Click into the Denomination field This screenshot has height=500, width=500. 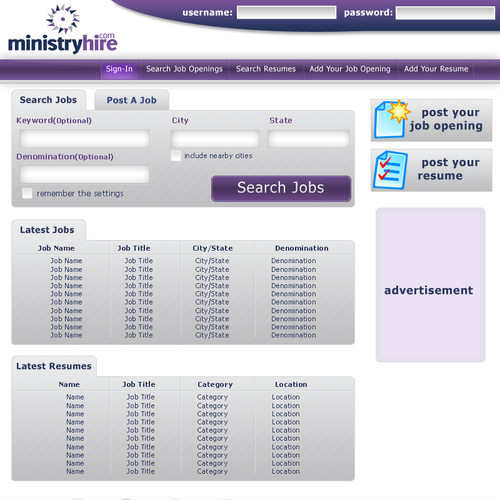tap(84, 174)
